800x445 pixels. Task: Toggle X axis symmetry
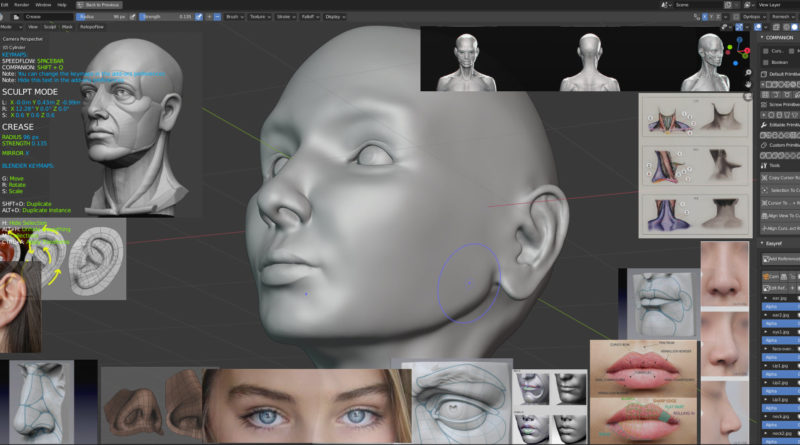[705, 17]
